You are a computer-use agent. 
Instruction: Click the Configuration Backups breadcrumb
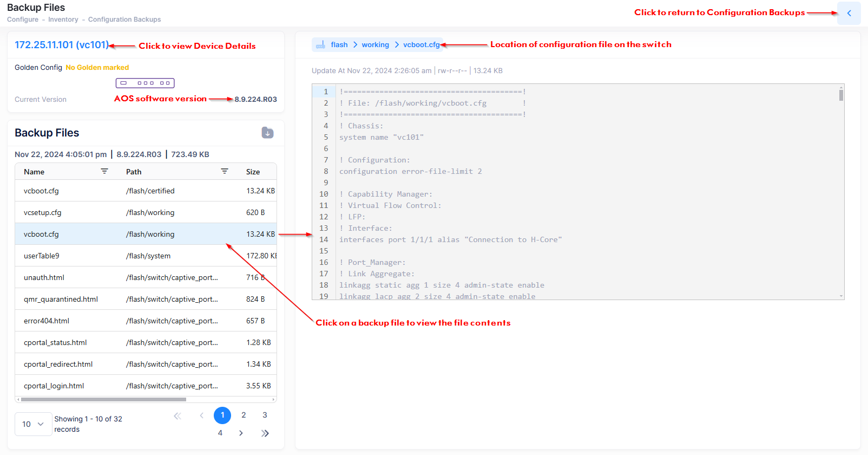124,19
